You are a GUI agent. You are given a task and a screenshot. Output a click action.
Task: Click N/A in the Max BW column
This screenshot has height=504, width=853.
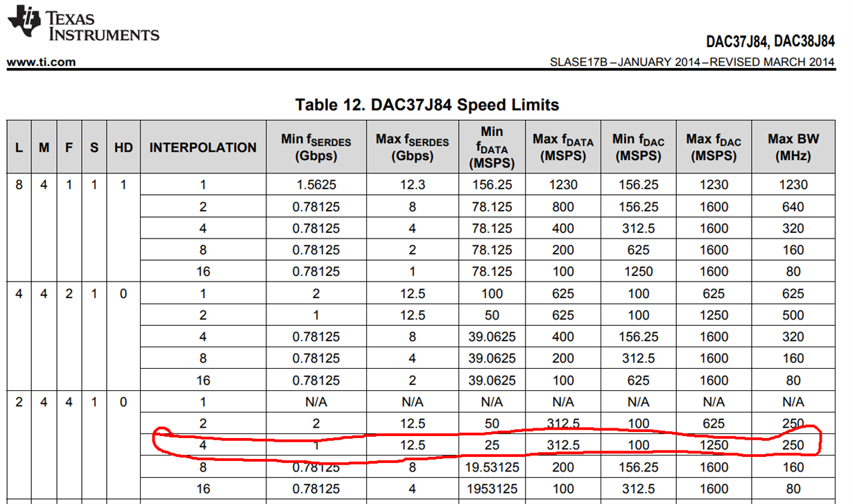(x=793, y=402)
